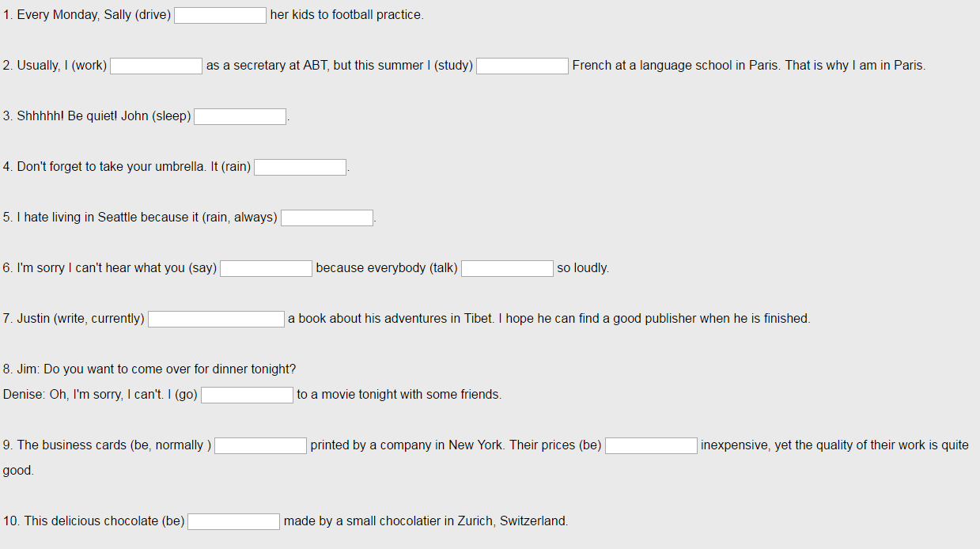Screen dimensions: 980x549
Task: Click the text "to a movie tonight with some friends"
Action: pos(399,395)
